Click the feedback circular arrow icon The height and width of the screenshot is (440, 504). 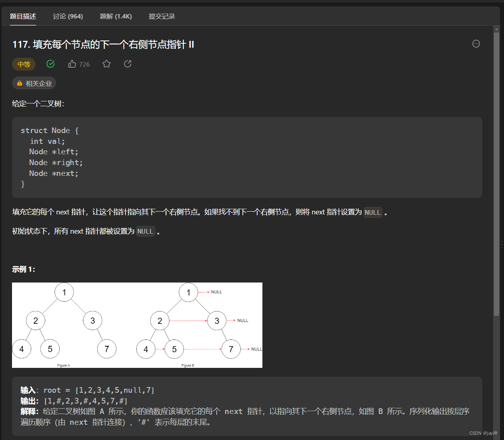(127, 64)
